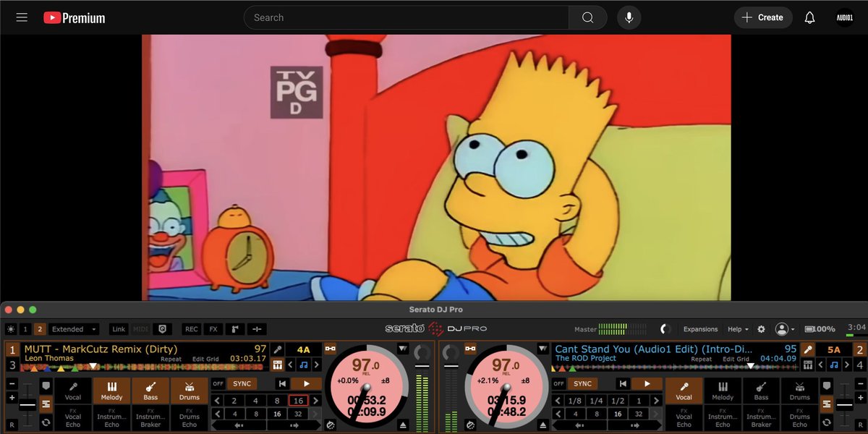
Task: Focus the YouTube Search field
Action: click(407, 17)
